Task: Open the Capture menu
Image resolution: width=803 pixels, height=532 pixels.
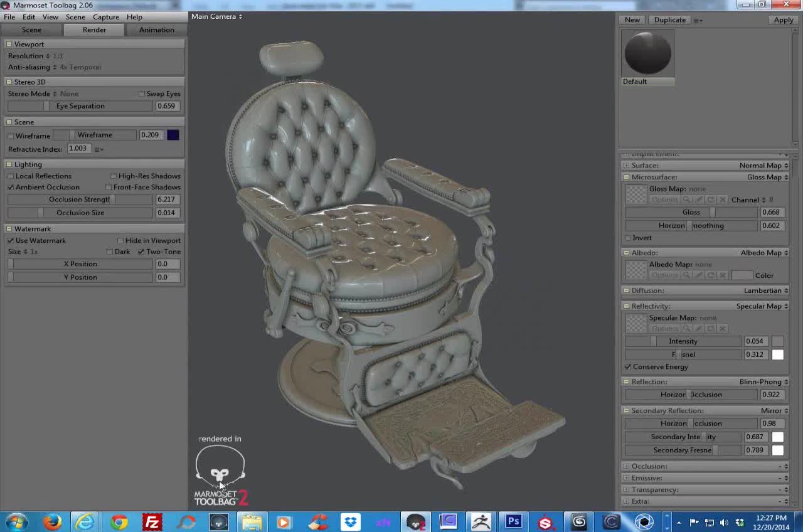Action: pyautogui.click(x=106, y=17)
